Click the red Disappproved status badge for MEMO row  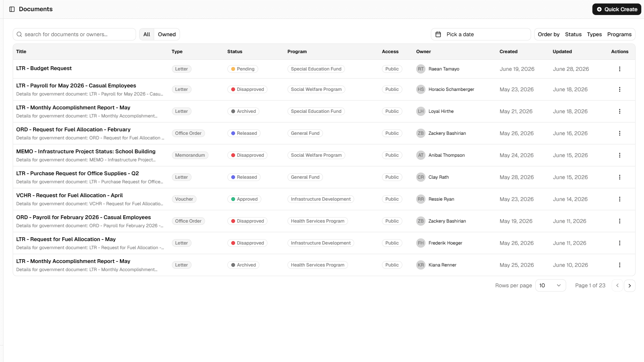tap(247, 155)
